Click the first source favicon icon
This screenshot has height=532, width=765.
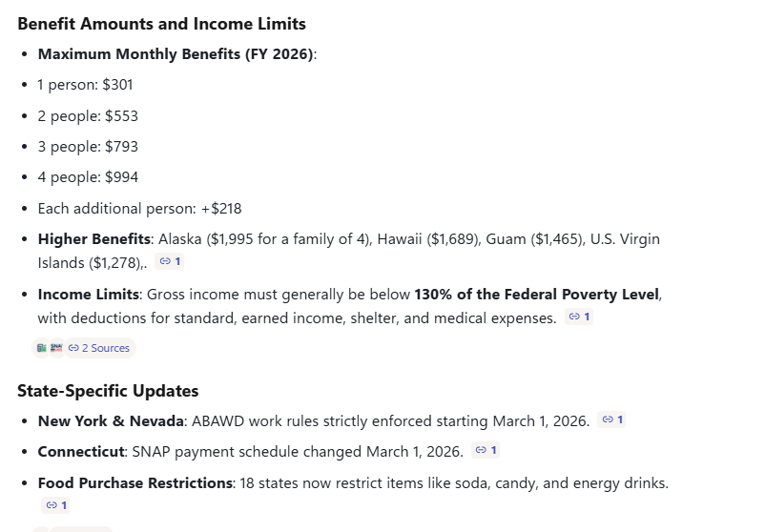coord(41,348)
